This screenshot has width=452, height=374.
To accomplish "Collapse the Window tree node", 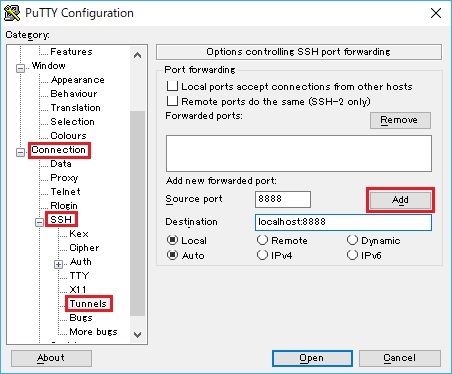I will tap(21, 68).
